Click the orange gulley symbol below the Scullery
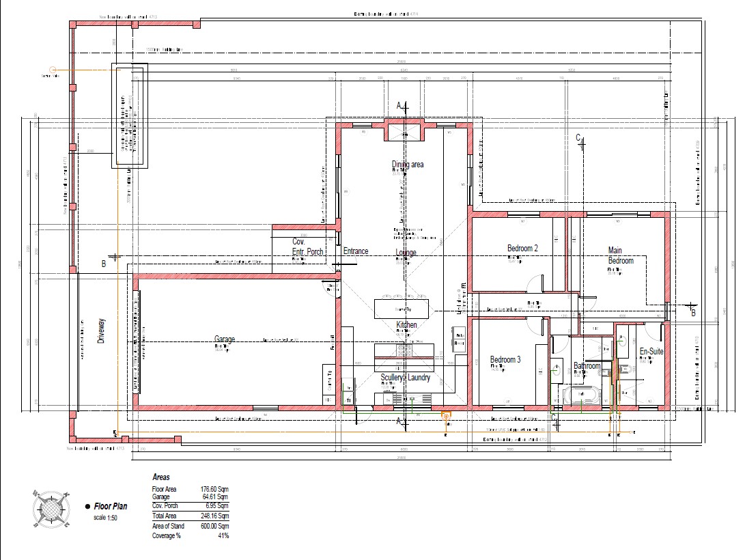 click(446, 415)
